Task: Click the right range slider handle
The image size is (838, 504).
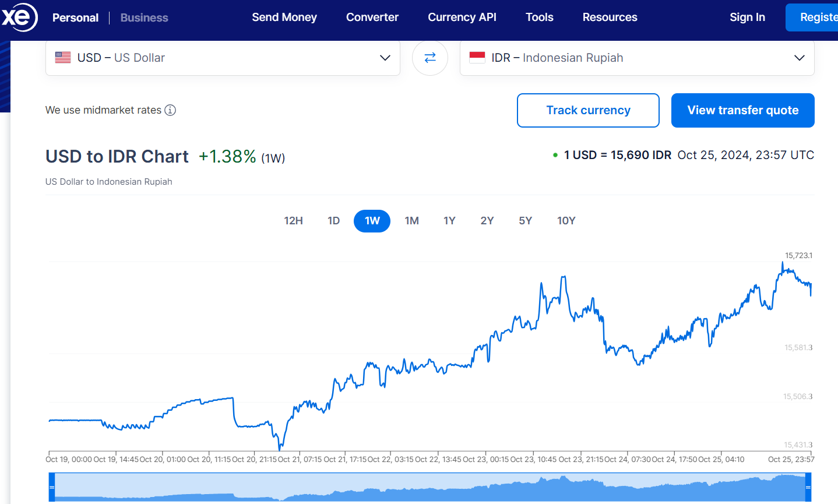Action: (x=808, y=487)
